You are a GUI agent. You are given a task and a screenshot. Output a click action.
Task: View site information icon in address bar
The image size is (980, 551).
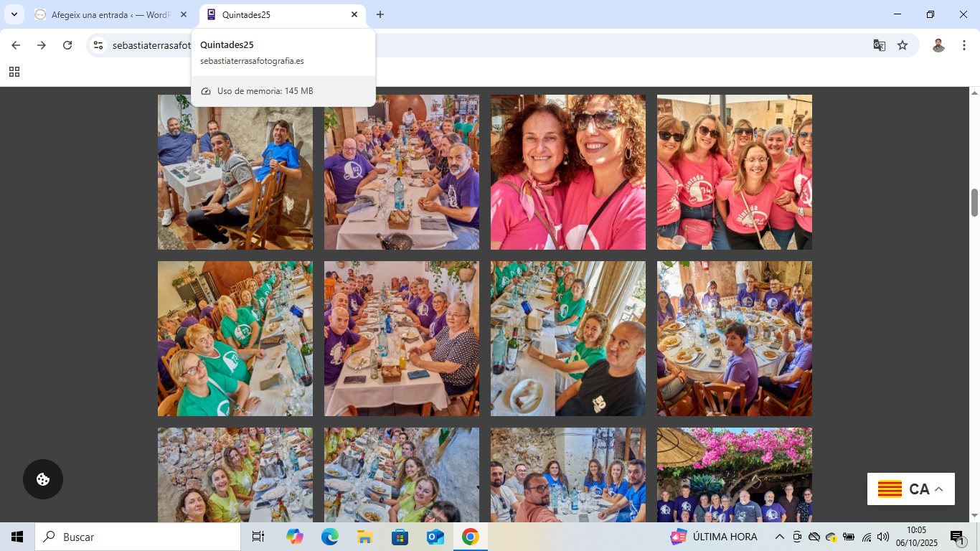click(x=98, y=45)
